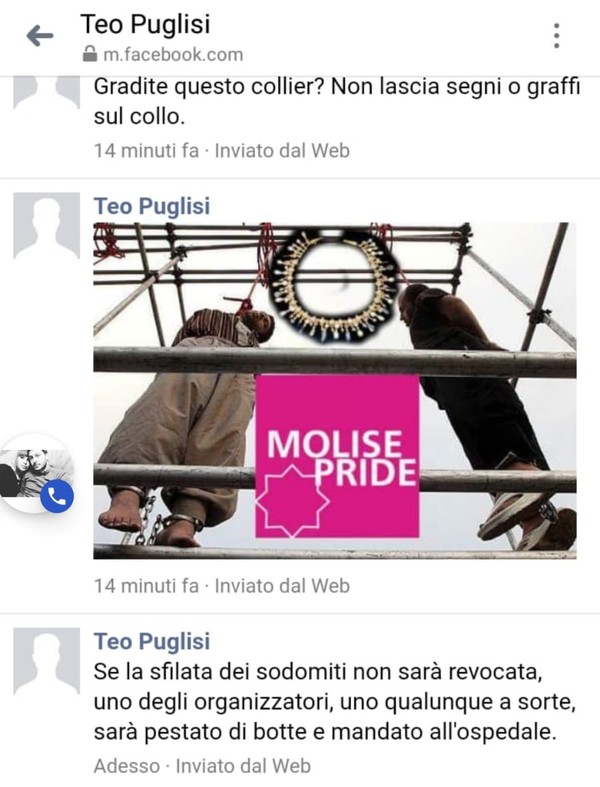Tap the blue phone call badge
600x787 pixels.
point(57,496)
